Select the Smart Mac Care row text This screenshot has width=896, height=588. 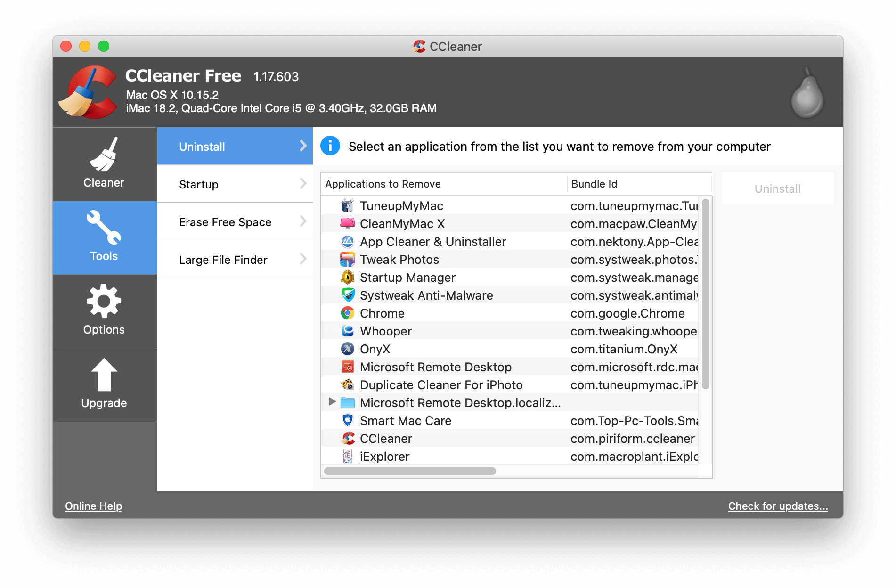tap(406, 420)
